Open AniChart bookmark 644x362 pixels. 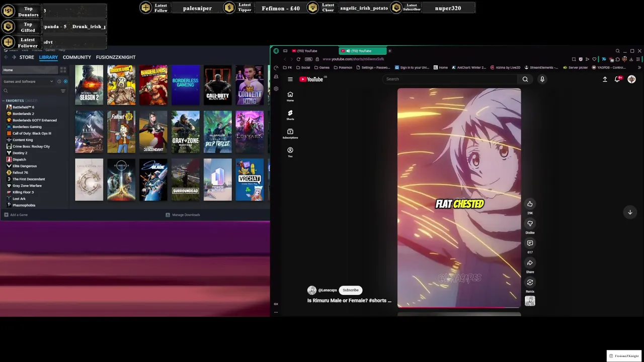coord(469,67)
